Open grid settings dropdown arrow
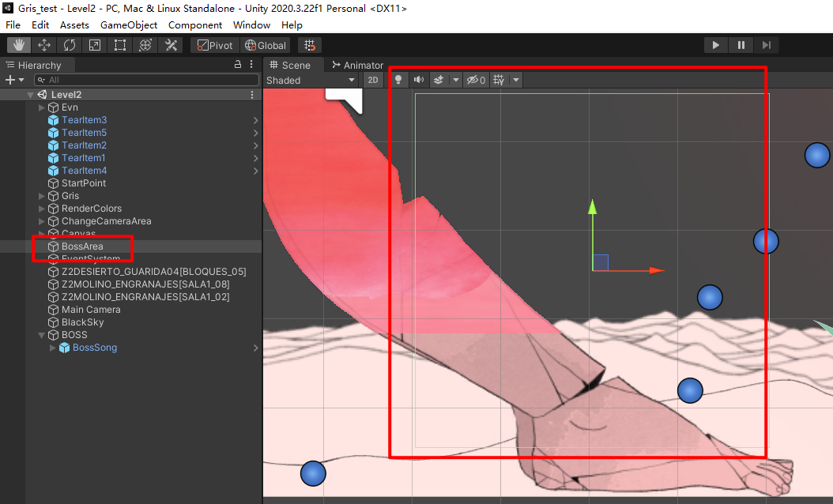 tap(516, 81)
